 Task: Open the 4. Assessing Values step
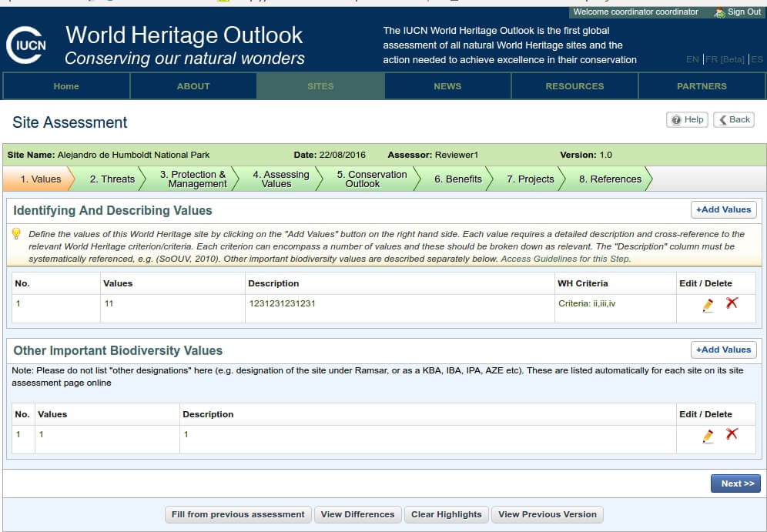[281, 179]
